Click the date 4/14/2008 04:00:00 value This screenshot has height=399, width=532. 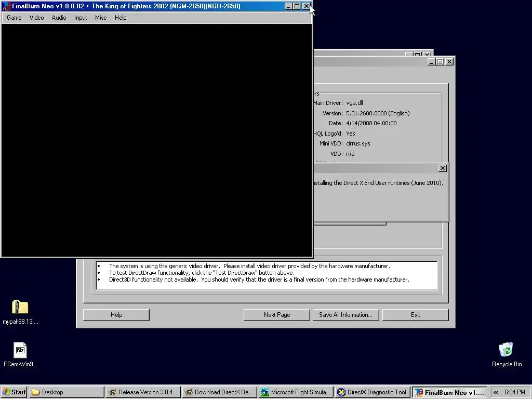click(371, 123)
